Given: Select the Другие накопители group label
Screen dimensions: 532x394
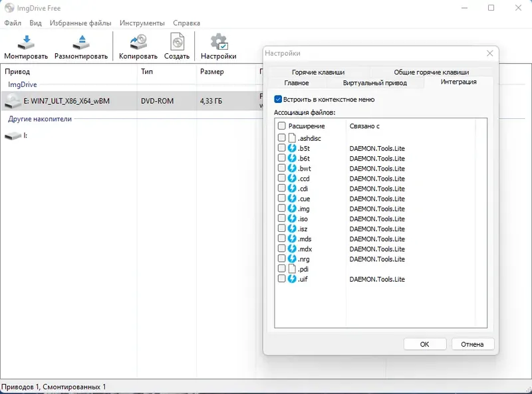Looking at the screenshot, I should (x=40, y=119).
